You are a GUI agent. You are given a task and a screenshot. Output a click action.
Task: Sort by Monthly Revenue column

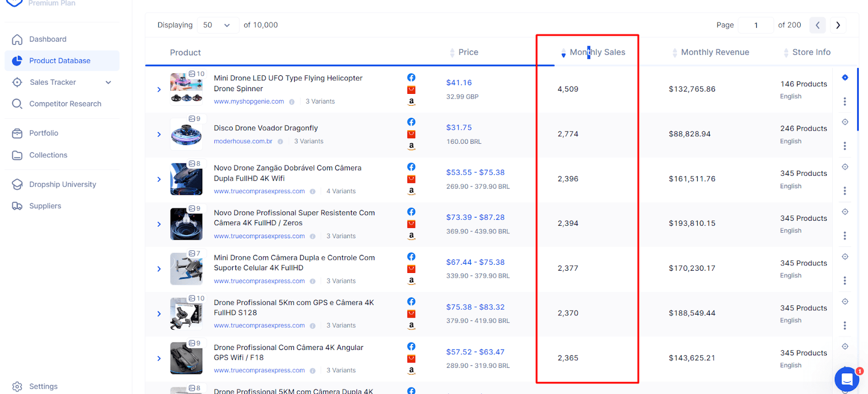pos(711,52)
